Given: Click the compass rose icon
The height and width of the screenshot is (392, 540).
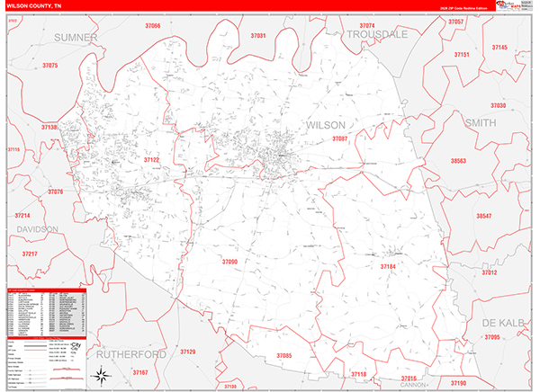Looking at the screenshot, I should [100, 376].
